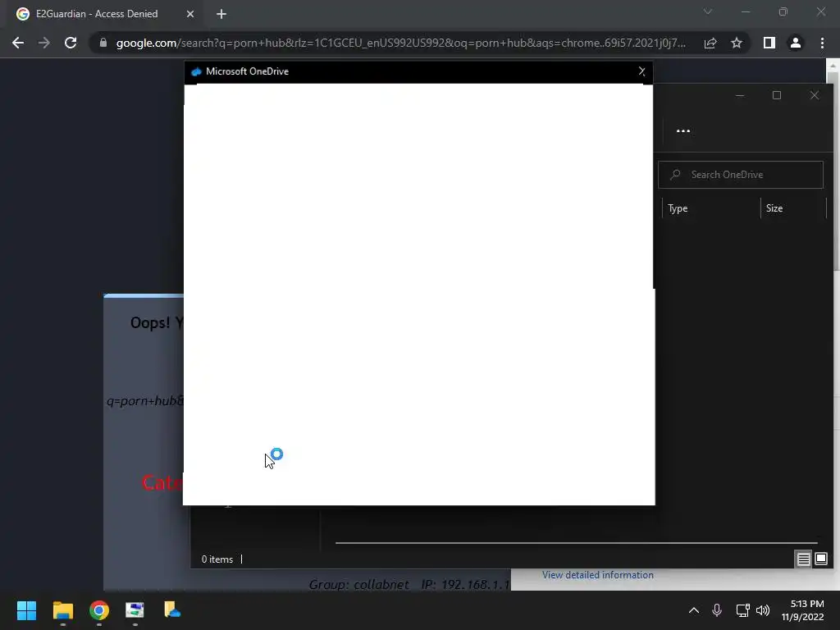This screenshot has height=630, width=840.
Task: Minimize the File Explorer window
Action: click(740, 95)
